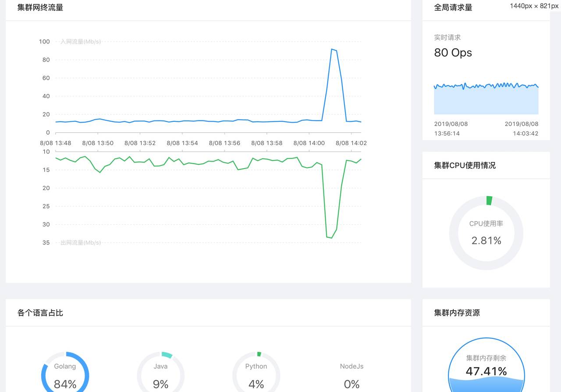This screenshot has height=392, width=561.
Task: Click the 13:56:14 request chart start time
Action: (x=447, y=133)
